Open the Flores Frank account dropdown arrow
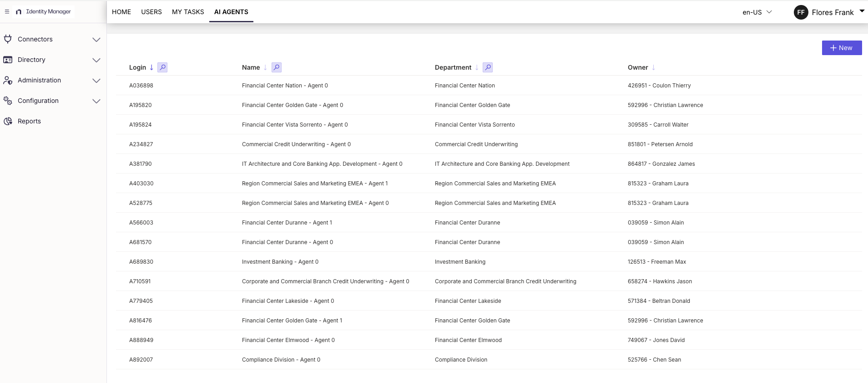Screen dimensions: 868x383 click(862, 11)
